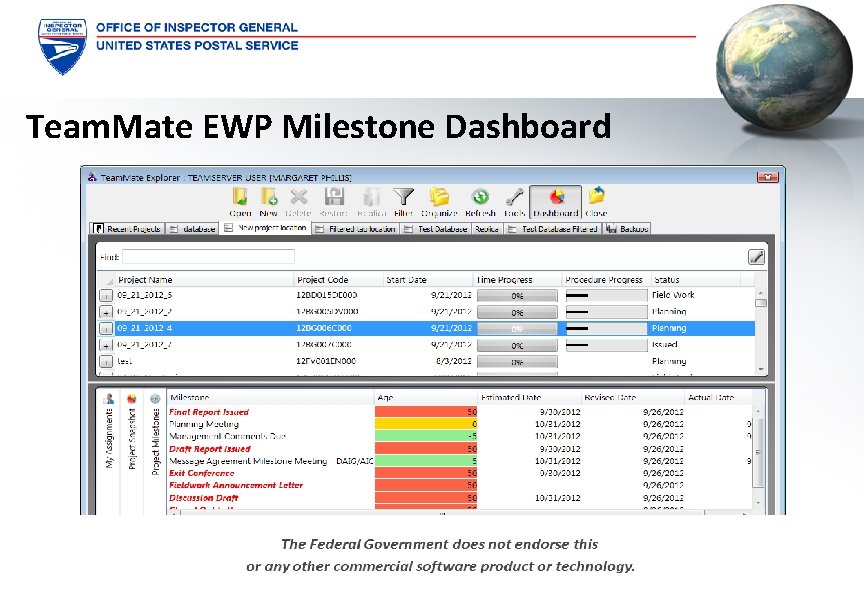This screenshot has height=598, width=864.
Task: Click the Project Milestones globe icon
Action: point(155,398)
